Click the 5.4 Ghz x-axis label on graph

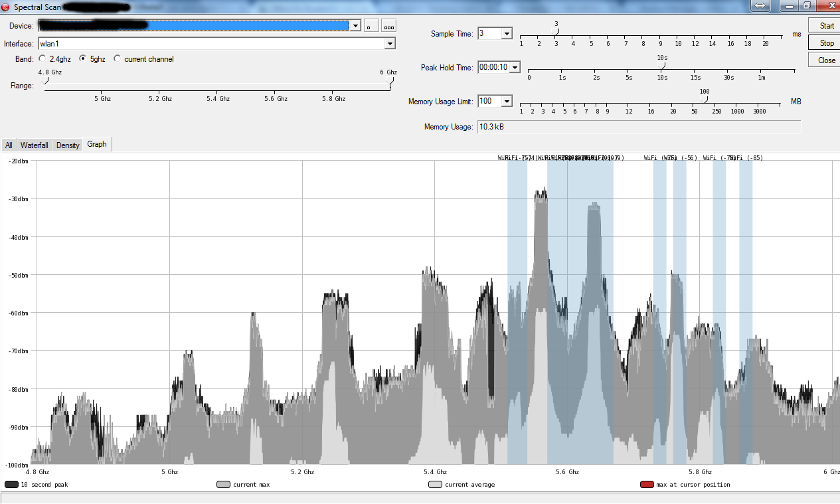click(435, 472)
